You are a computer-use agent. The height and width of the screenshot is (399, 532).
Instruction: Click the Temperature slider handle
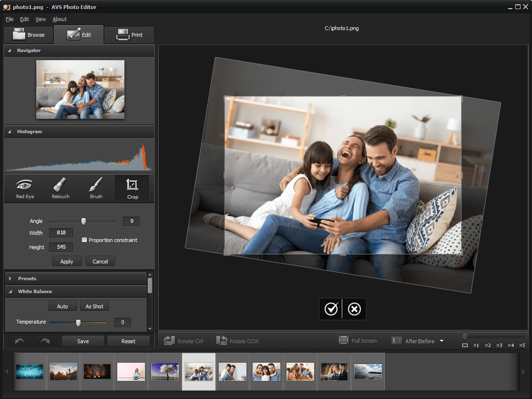pyautogui.click(x=78, y=323)
